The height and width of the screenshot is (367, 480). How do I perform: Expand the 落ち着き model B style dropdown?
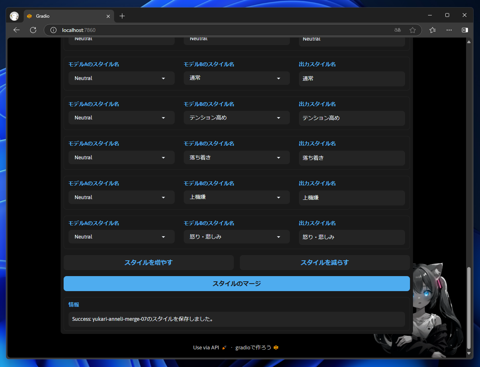point(236,157)
